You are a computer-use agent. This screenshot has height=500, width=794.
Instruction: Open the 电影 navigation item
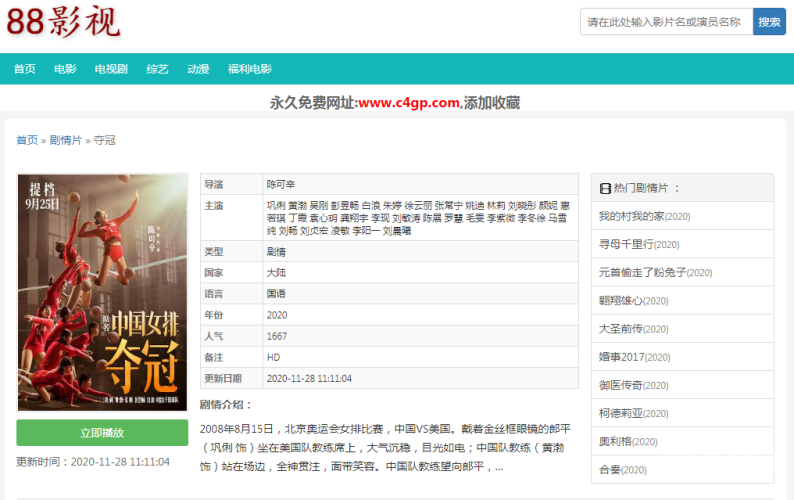(x=65, y=69)
